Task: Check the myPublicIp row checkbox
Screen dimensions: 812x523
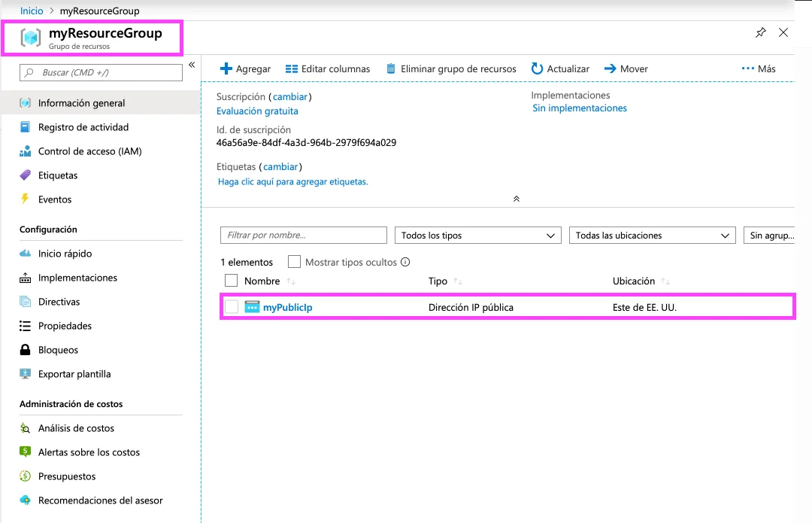Action: point(232,307)
